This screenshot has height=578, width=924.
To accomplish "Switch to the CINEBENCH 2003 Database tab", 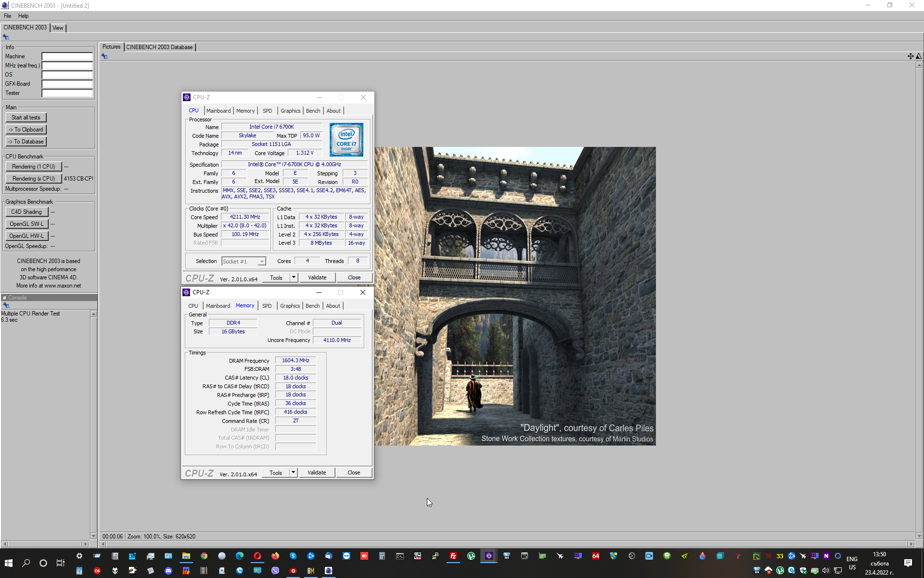I will (159, 47).
